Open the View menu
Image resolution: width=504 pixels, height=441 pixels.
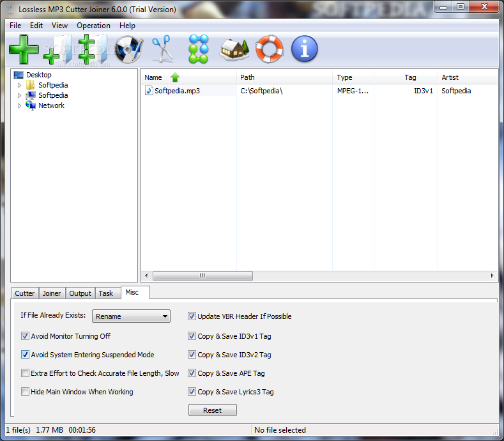click(x=60, y=26)
